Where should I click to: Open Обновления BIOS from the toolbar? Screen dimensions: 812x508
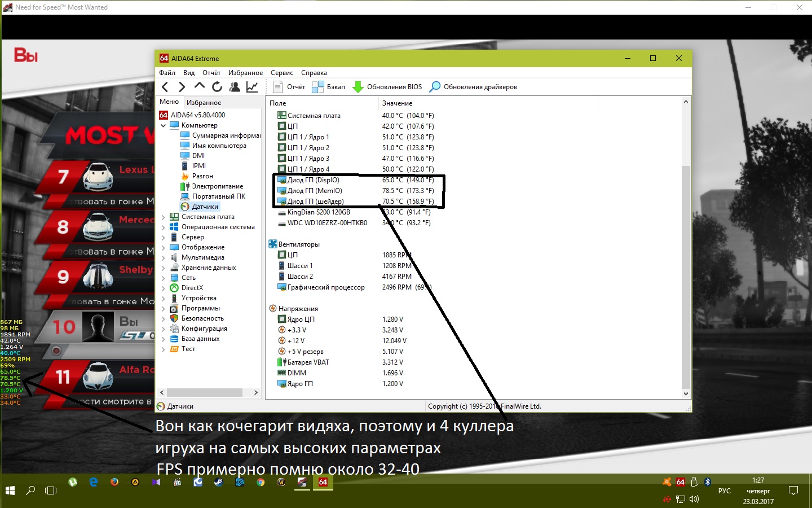pos(387,87)
